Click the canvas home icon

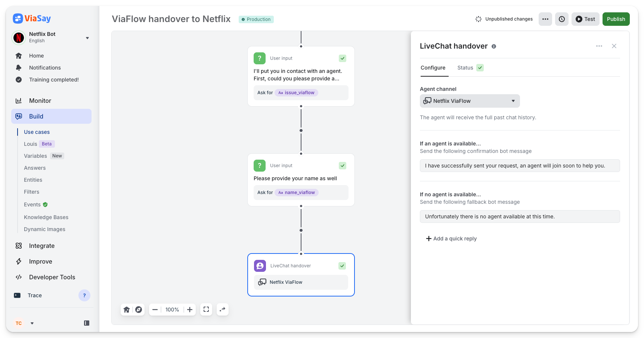pyautogui.click(x=127, y=310)
